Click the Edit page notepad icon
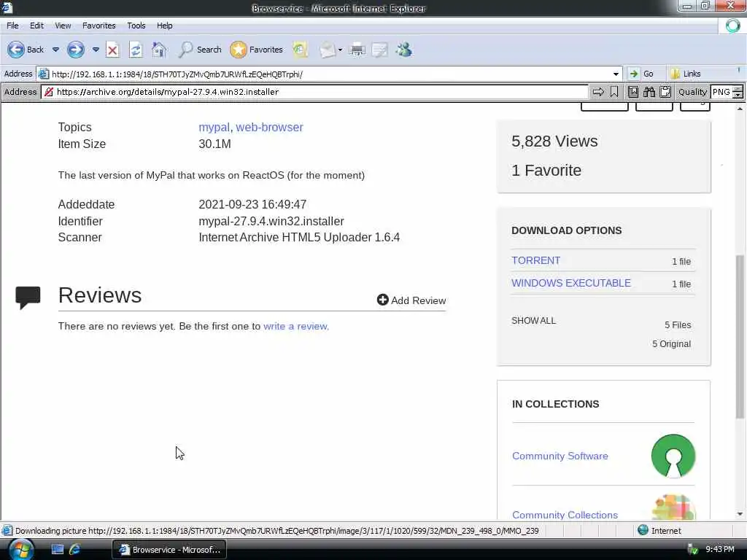Viewport: 747px width, 560px height. coord(379,50)
